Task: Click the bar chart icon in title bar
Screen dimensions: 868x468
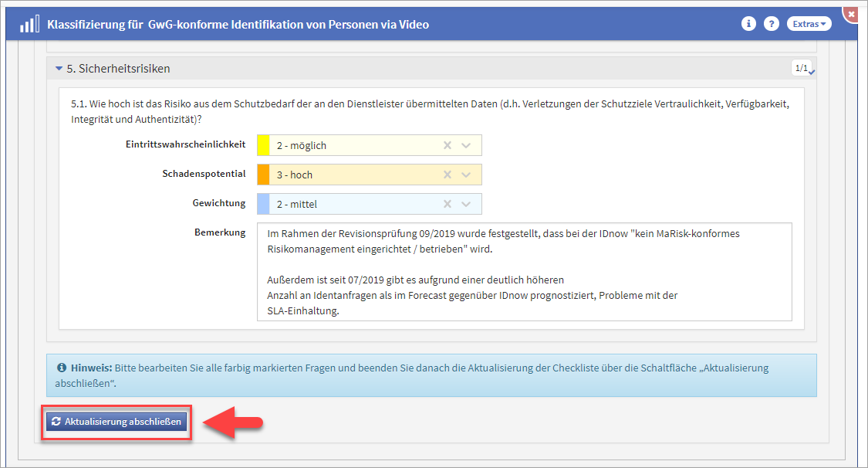Action: coord(29,23)
